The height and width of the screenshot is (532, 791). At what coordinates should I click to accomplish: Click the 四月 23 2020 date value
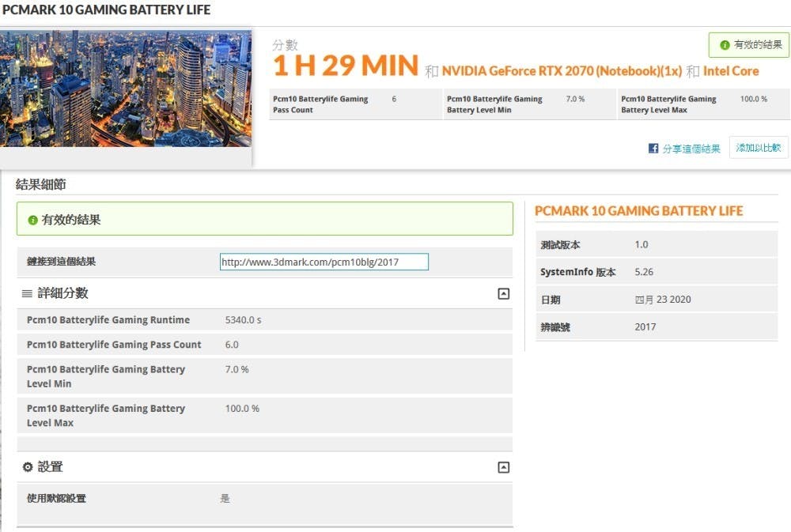663,300
